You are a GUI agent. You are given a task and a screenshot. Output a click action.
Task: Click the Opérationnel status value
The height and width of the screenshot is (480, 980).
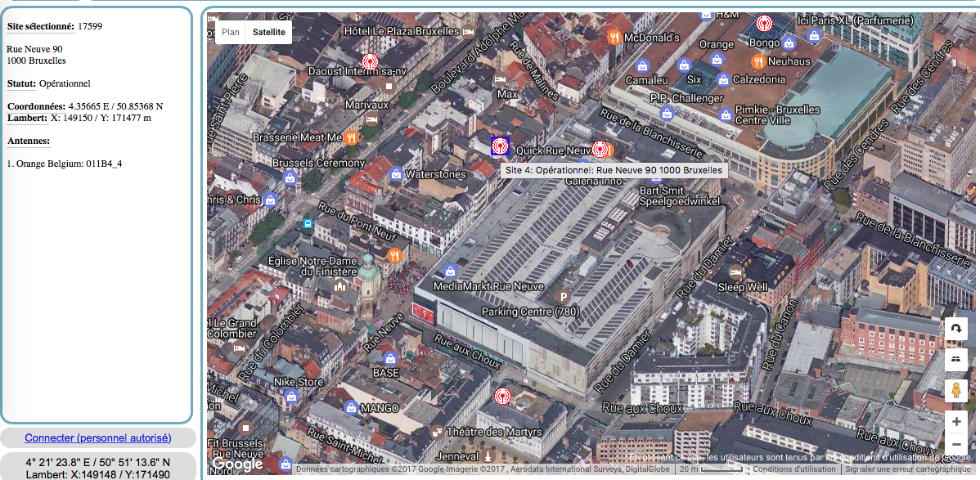(x=65, y=83)
